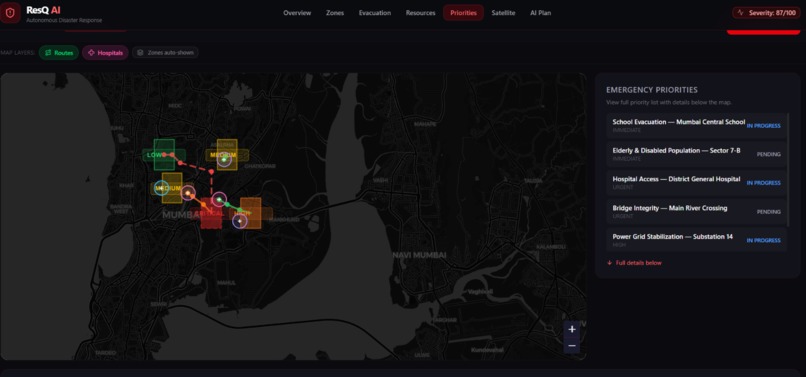Click the red route corner waypoint
Image resolution: width=806 pixels, height=377 pixels.
(211, 171)
